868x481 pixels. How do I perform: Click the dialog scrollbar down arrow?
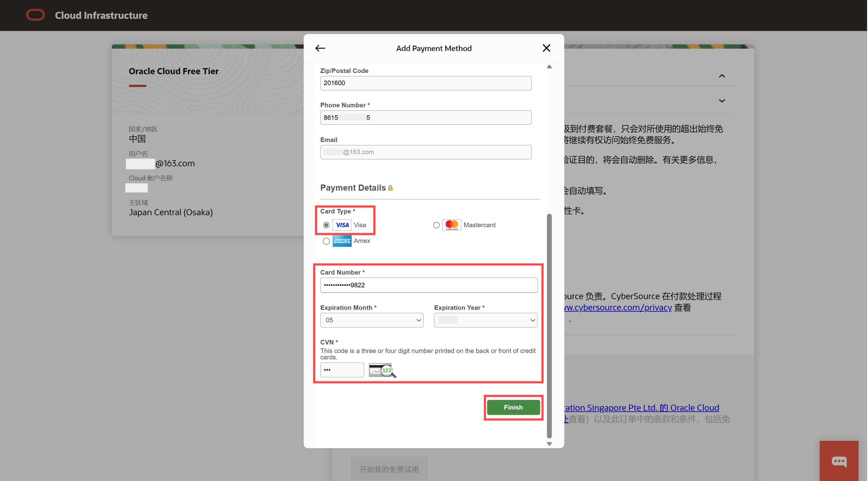(x=549, y=444)
